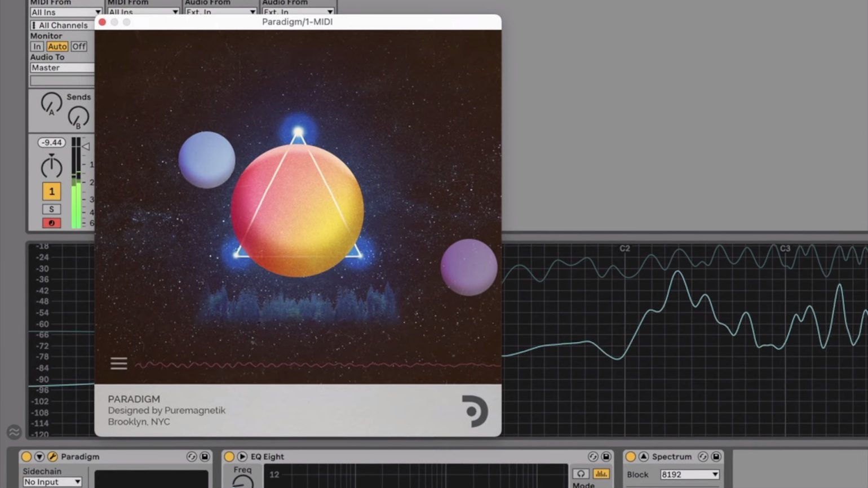Screen dimensions: 868x488
Task: Open the All Ins dropdown above All Channels
Action: (x=65, y=12)
